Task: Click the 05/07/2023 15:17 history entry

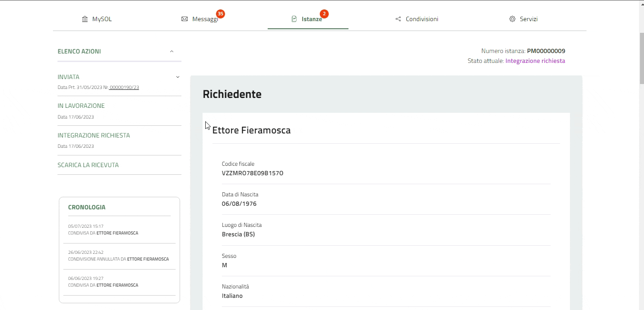Action: click(103, 230)
